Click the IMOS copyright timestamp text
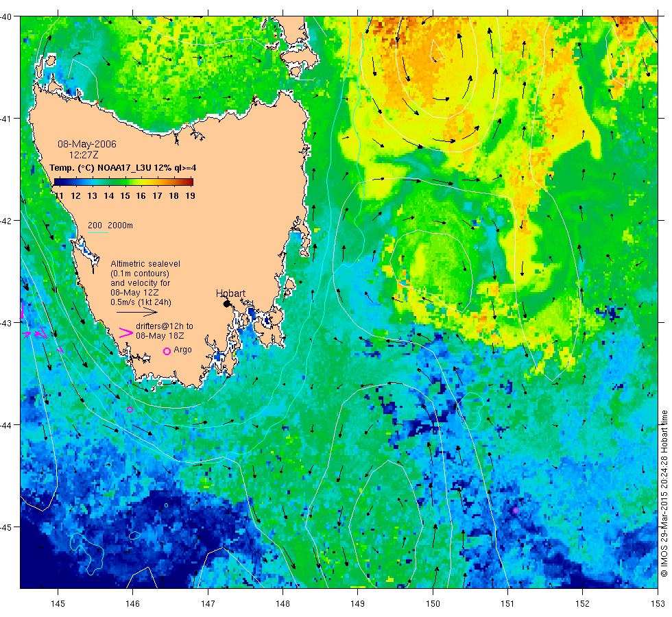 pyautogui.click(x=664, y=493)
